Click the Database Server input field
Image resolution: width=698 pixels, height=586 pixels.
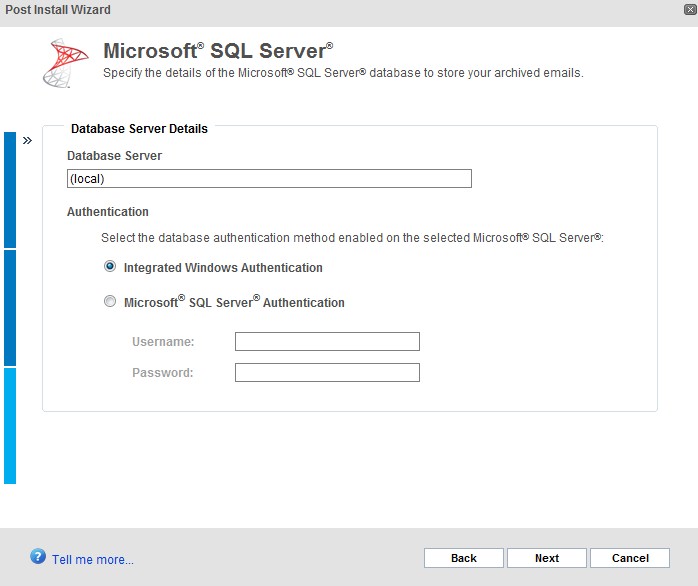tap(269, 179)
